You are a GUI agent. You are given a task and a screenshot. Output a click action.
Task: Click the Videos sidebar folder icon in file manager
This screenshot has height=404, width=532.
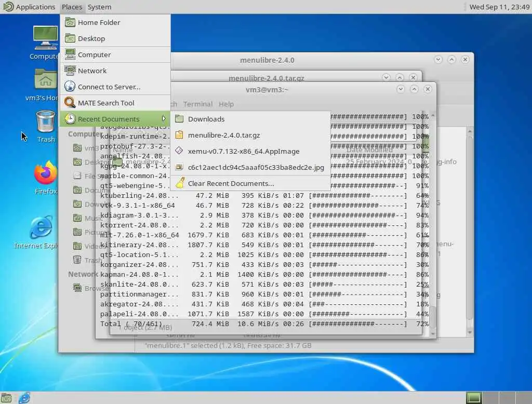(77, 246)
